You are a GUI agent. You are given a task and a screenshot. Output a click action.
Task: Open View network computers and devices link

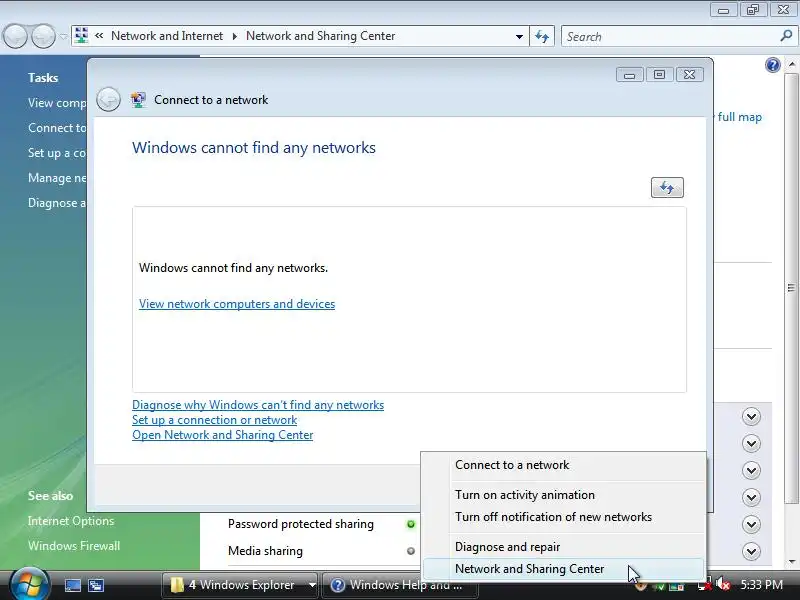(x=237, y=304)
